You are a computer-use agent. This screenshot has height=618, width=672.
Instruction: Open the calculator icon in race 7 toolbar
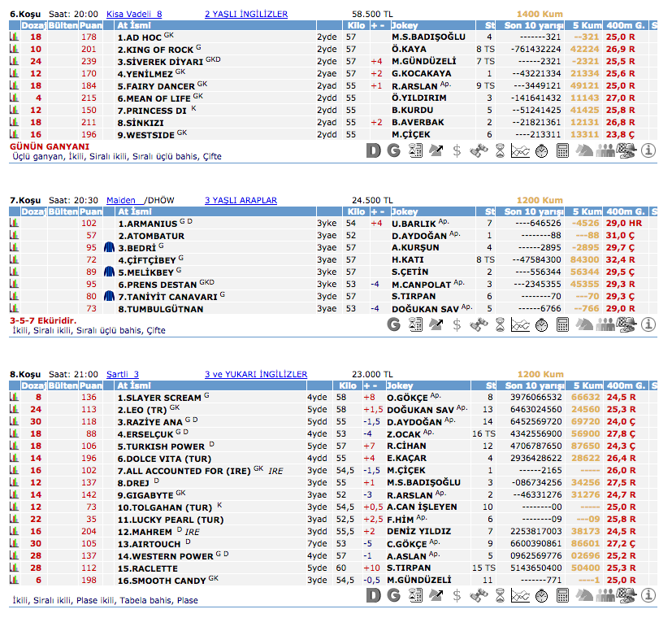(563, 324)
